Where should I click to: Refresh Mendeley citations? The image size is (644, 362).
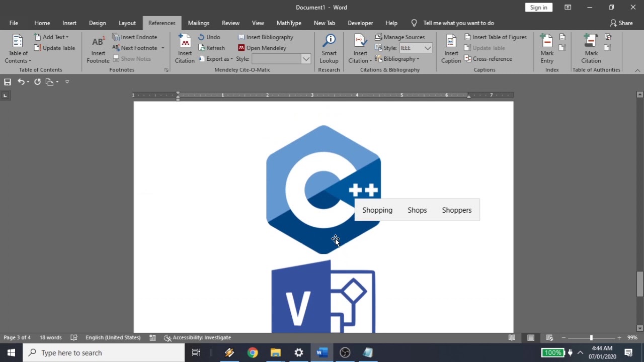pos(211,48)
